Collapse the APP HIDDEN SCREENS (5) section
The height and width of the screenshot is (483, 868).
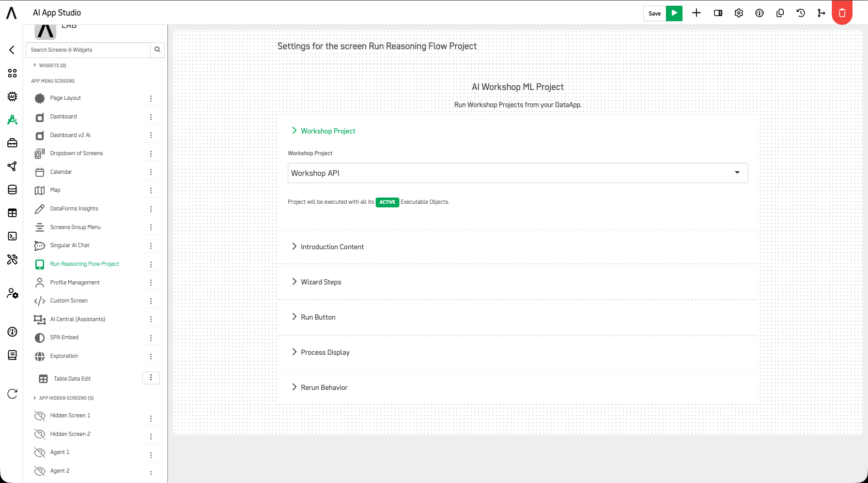(64, 398)
